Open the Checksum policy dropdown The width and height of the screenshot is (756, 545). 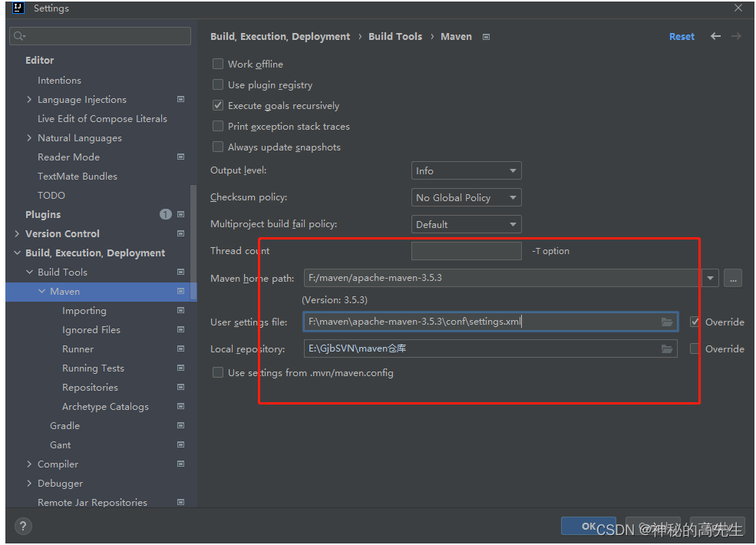[466, 197]
